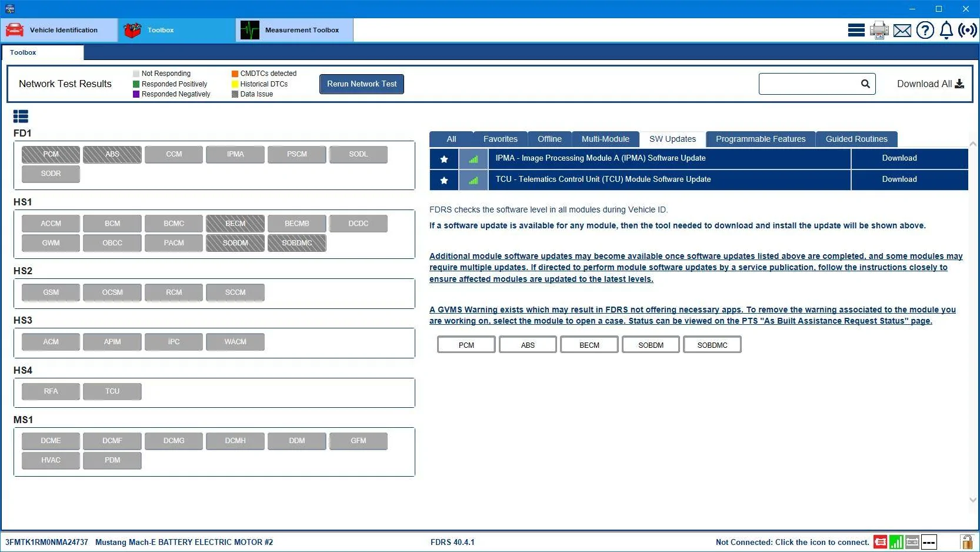The height and width of the screenshot is (552, 980).
Task: Toggle the module list view icon above FD1
Action: pos(21,117)
